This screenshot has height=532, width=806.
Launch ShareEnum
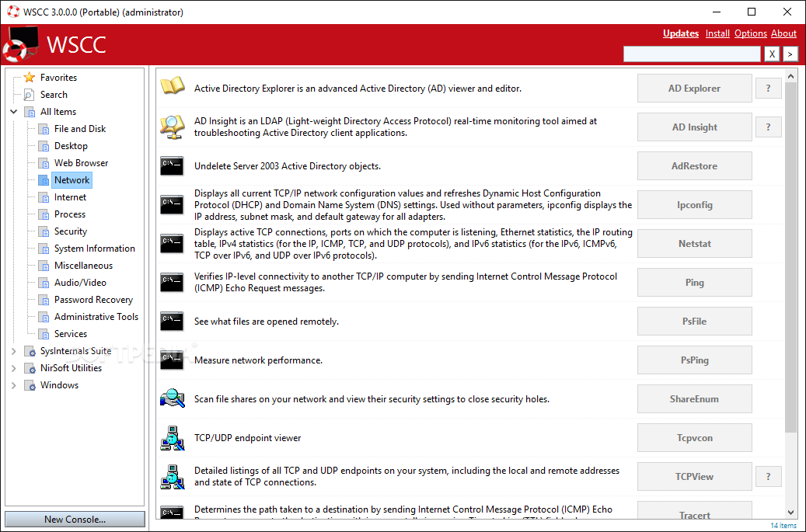(x=694, y=399)
